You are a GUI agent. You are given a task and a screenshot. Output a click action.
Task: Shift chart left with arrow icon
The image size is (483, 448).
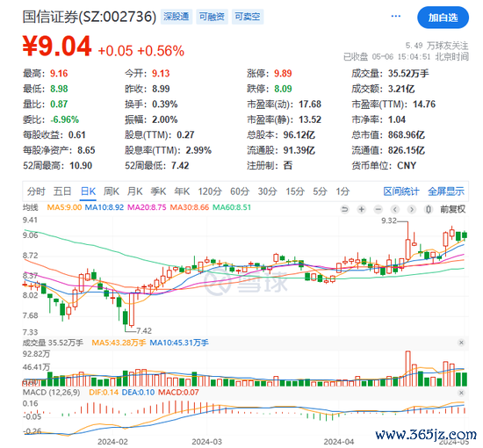tap(395, 210)
